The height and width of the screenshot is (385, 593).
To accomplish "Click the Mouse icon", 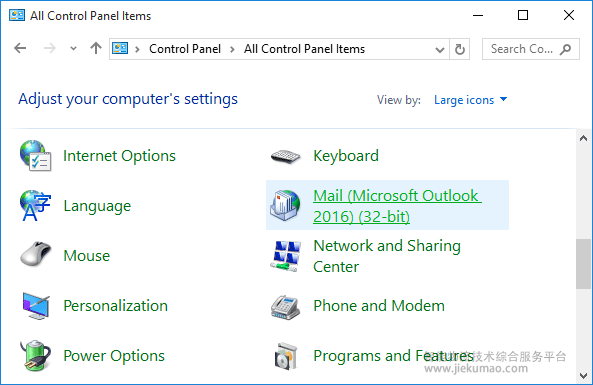I will 35,254.
